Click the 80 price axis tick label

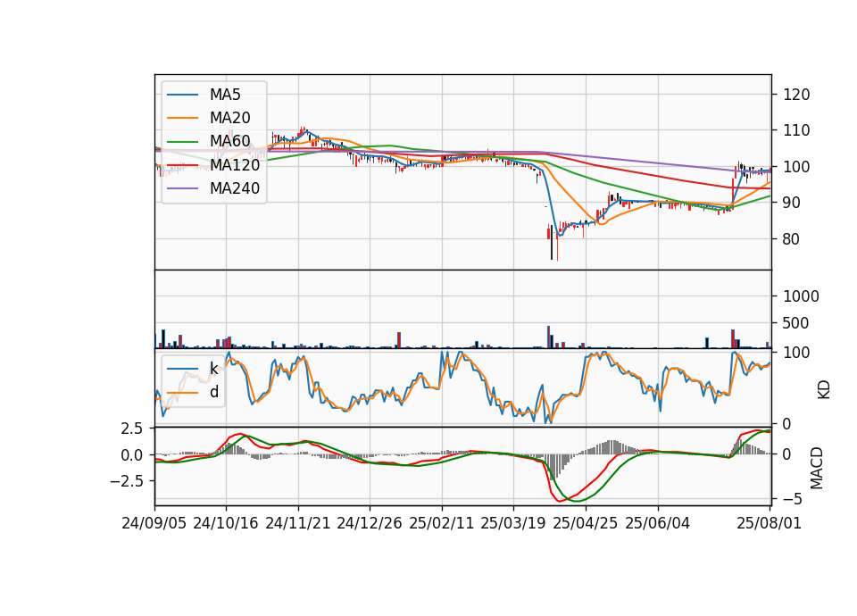click(792, 239)
